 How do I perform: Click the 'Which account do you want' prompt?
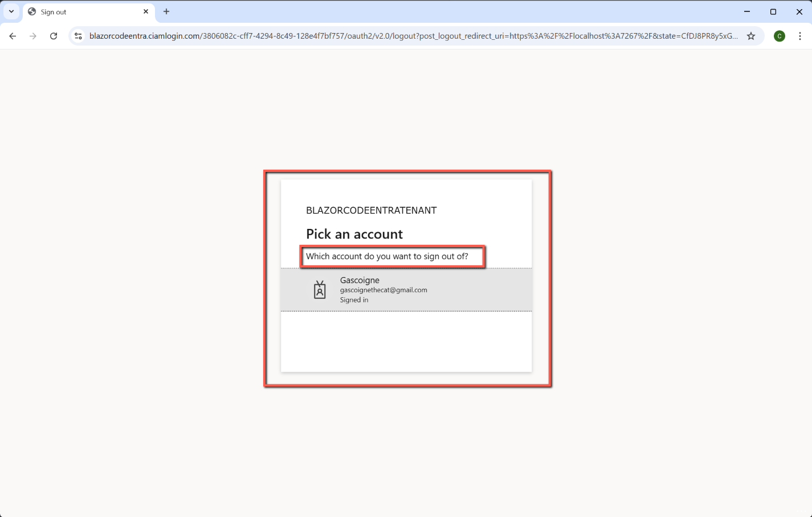(387, 256)
